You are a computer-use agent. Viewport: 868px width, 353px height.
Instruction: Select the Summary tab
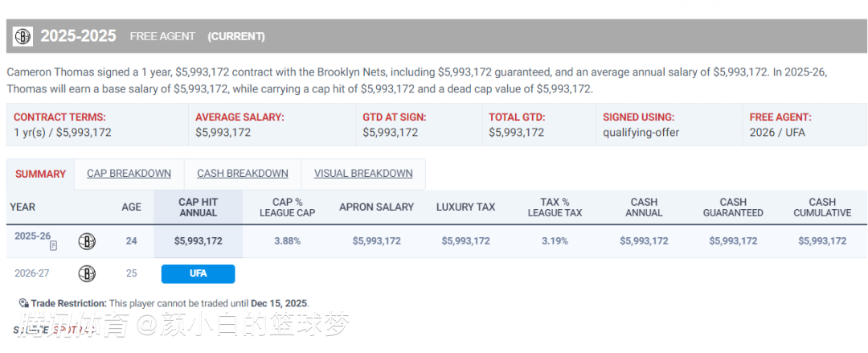click(x=40, y=174)
